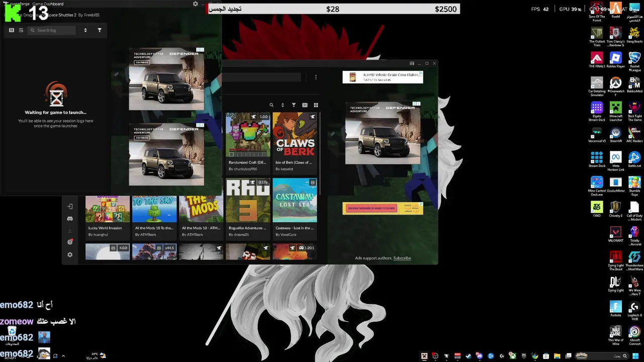Click the login arrow icon in CurseForge sidebar
644x362 pixels.
point(70,207)
